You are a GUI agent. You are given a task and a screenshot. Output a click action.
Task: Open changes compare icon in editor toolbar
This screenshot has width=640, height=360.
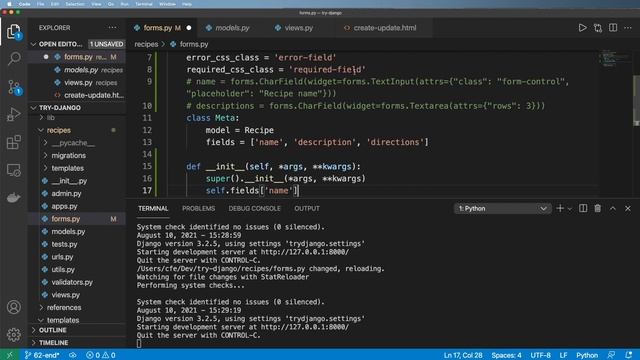(598, 28)
